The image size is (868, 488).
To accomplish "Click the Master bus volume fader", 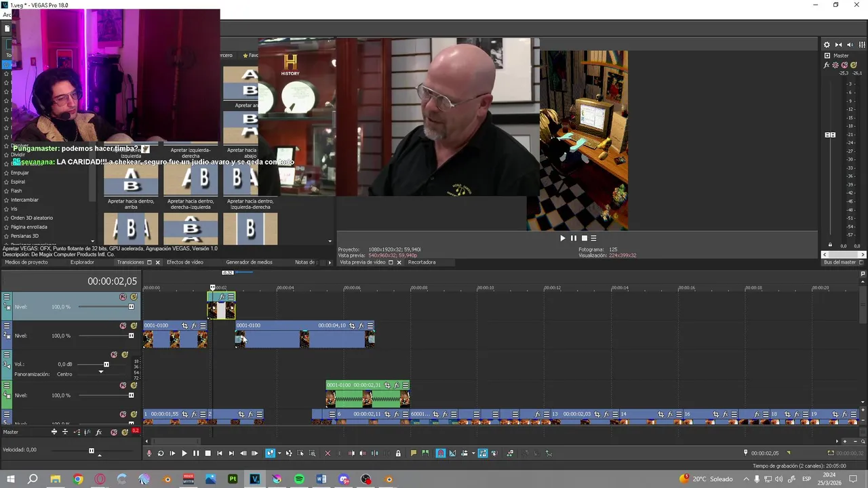I will coord(830,135).
